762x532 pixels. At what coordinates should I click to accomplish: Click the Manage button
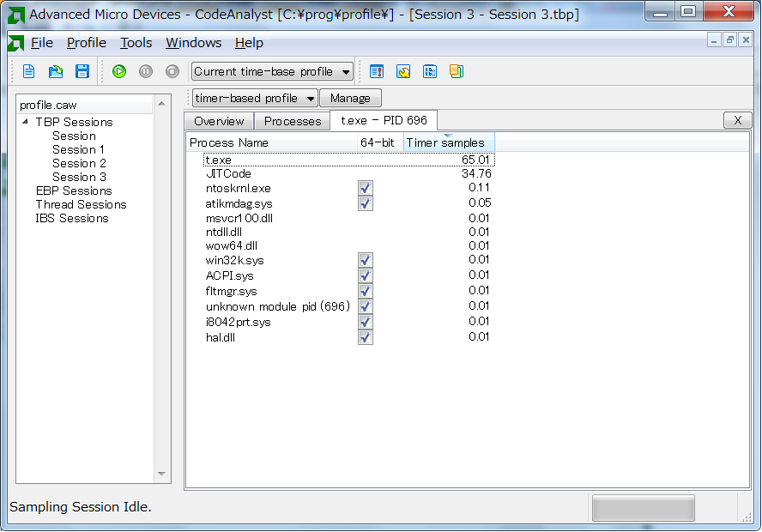350,98
